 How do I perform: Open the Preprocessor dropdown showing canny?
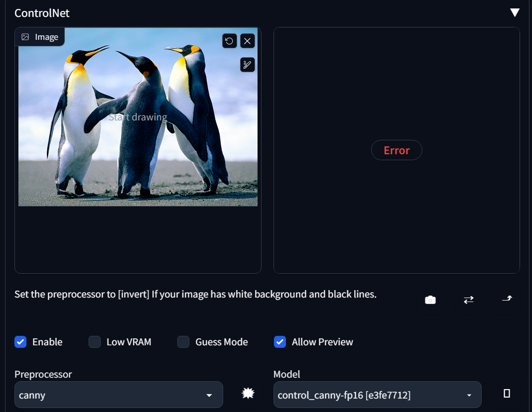[119, 394]
